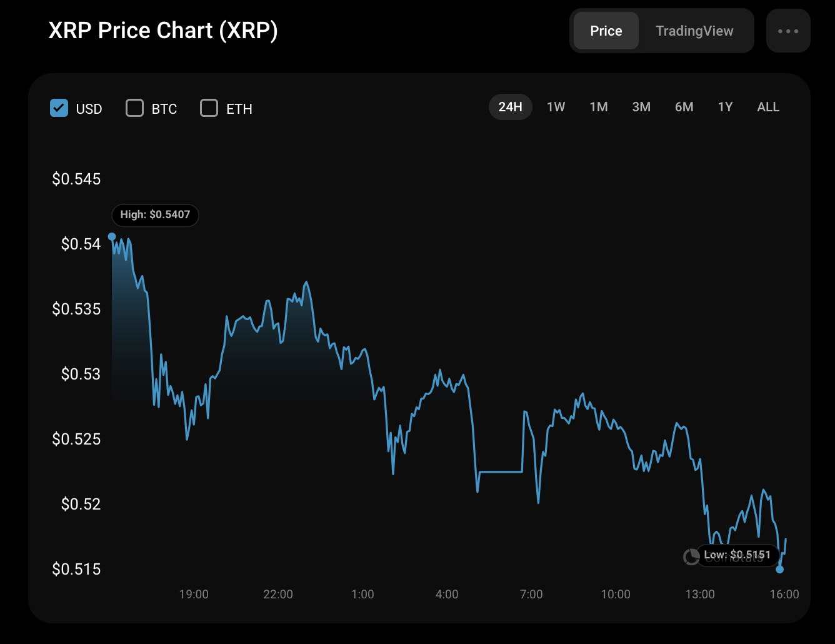Switch chart to 1W range
835x644 pixels.
pyautogui.click(x=556, y=107)
